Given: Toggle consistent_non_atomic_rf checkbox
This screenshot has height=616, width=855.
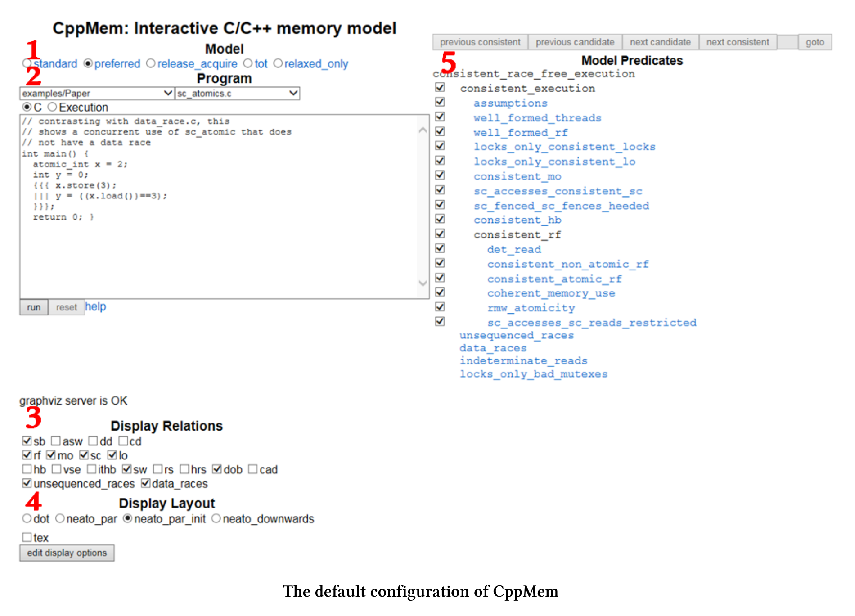Looking at the screenshot, I should [x=440, y=263].
